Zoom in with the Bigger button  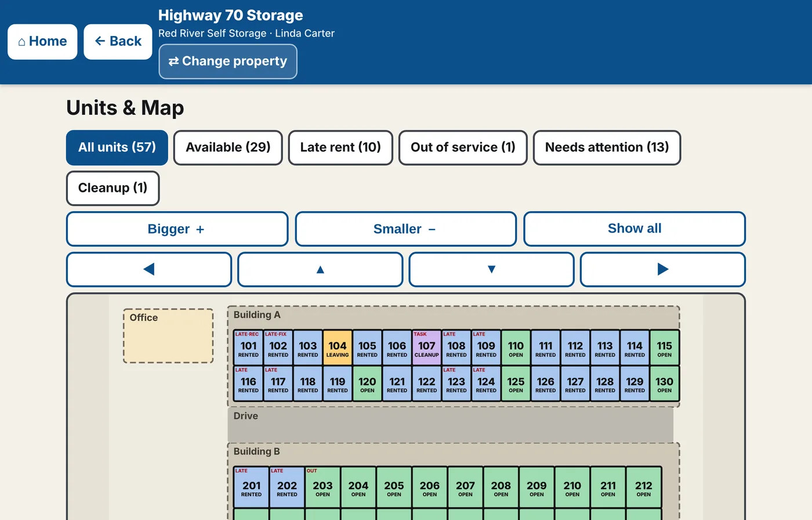pos(177,229)
